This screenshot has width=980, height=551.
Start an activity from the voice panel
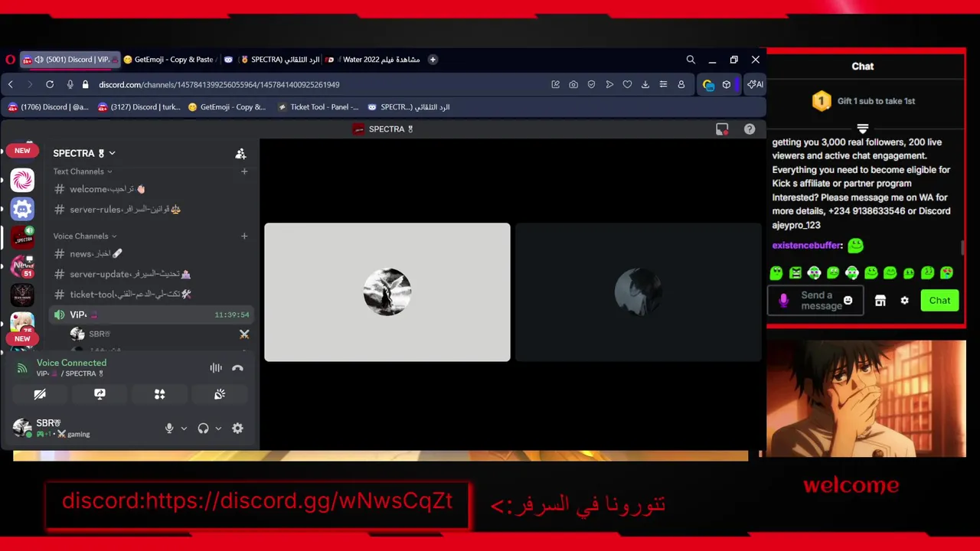pos(159,394)
